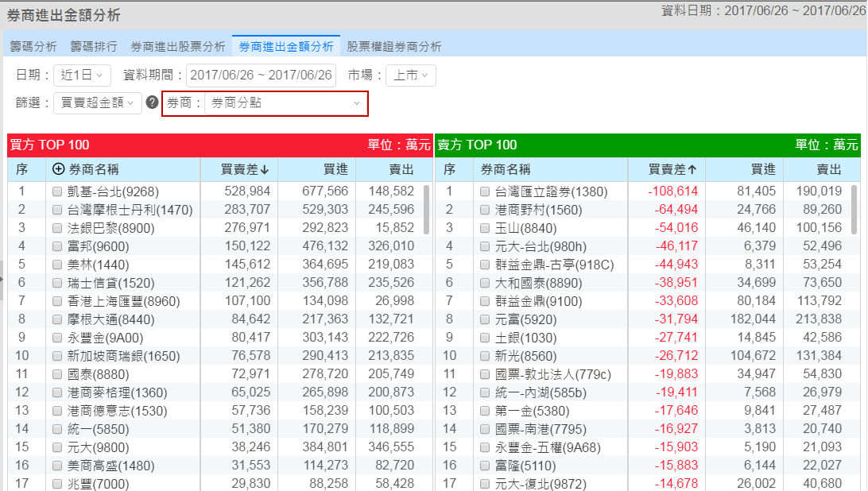Sort sellers by 買賣差 ascending arrow
868x491 pixels.
click(692, 169)
